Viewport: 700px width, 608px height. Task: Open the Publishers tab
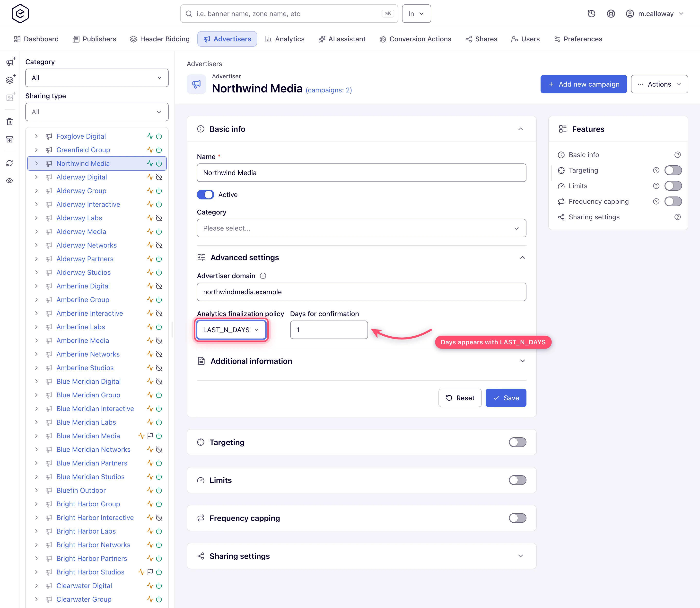(94, 39)
